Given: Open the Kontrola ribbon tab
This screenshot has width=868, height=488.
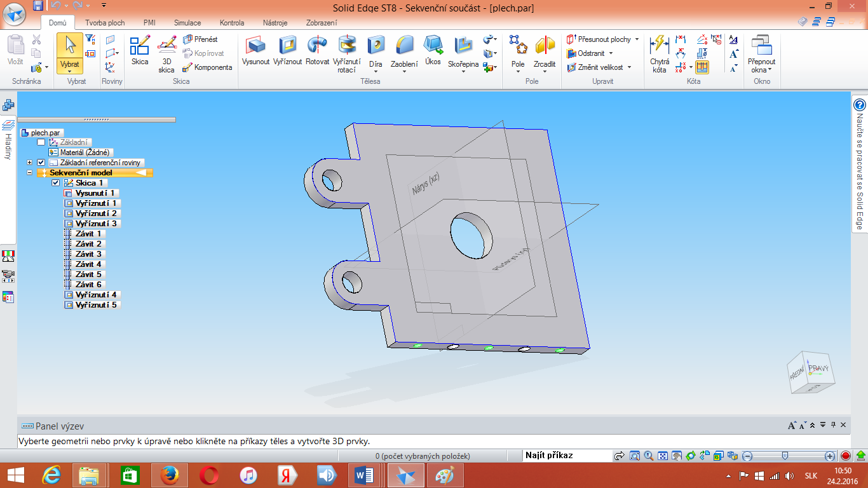Looking at the screenshot, I should click(x=232, y=23).
